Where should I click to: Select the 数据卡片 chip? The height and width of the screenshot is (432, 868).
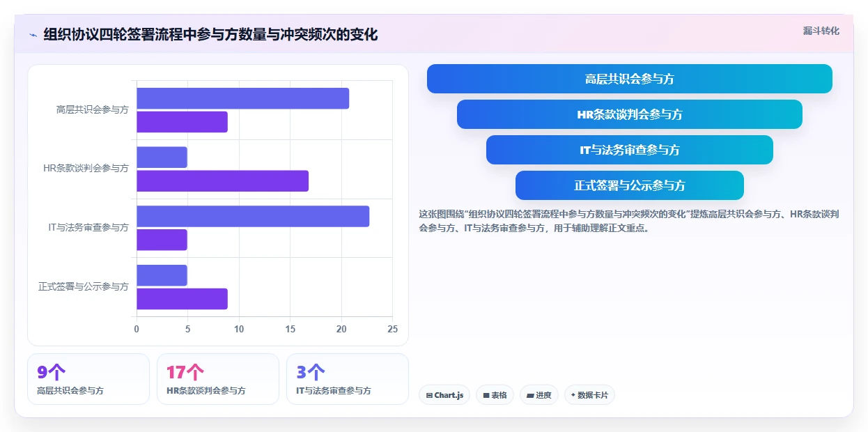(589, 395)
